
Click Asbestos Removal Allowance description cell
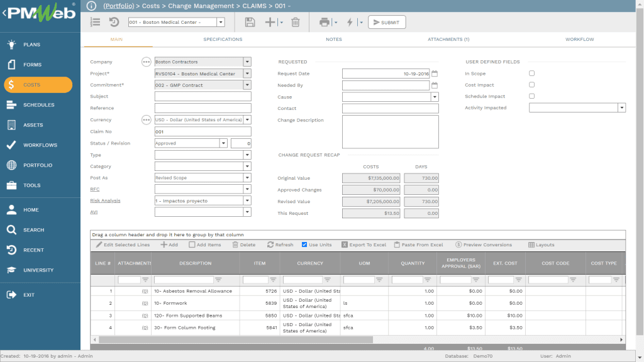(x=196, y=291)
